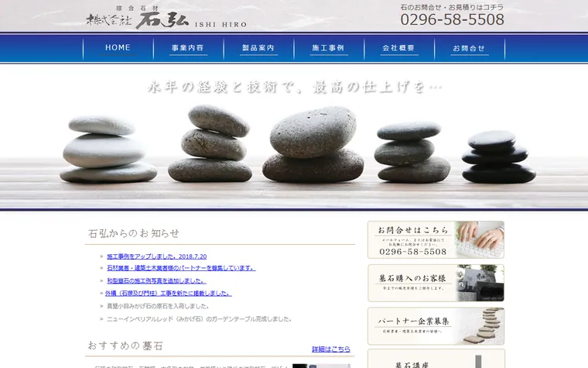Viewport: 588px width, 368px height.
Task: Follow the 詳細はこちら link beside おすすめの墓石
Action: (x=331, y=349)
